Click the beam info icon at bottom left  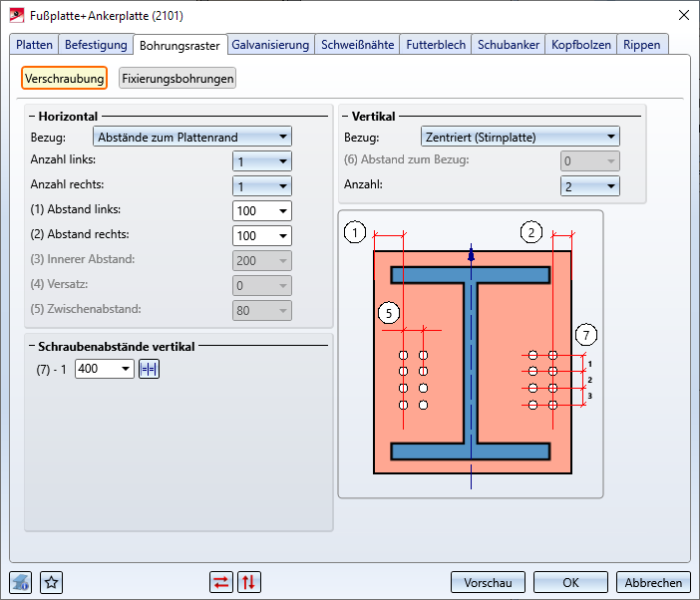pos(21,582)
